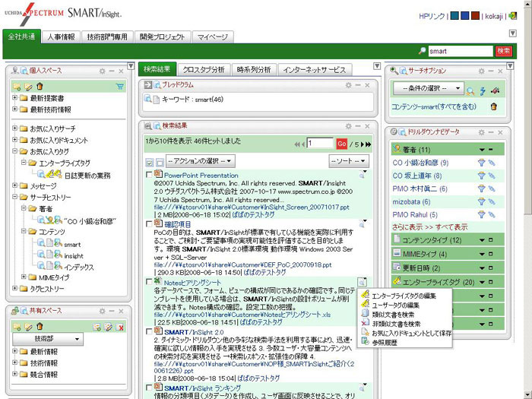Click the trash icon in 個人スペース toolbar

[x=40, y=86]
